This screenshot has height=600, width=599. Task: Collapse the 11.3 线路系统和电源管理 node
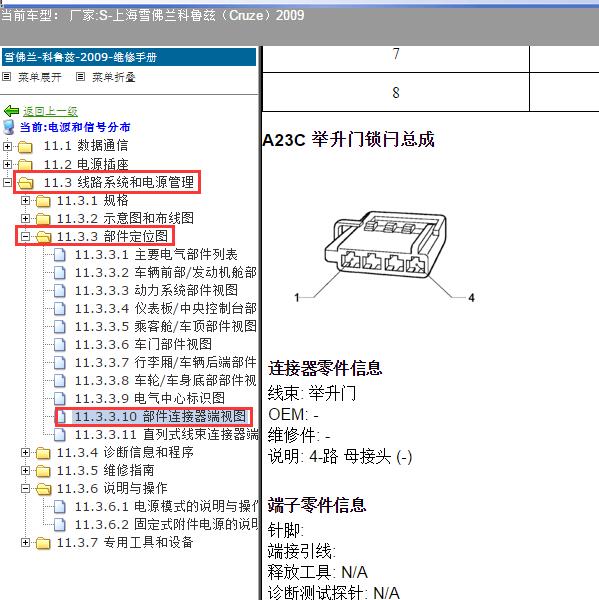tap(7, 182)
